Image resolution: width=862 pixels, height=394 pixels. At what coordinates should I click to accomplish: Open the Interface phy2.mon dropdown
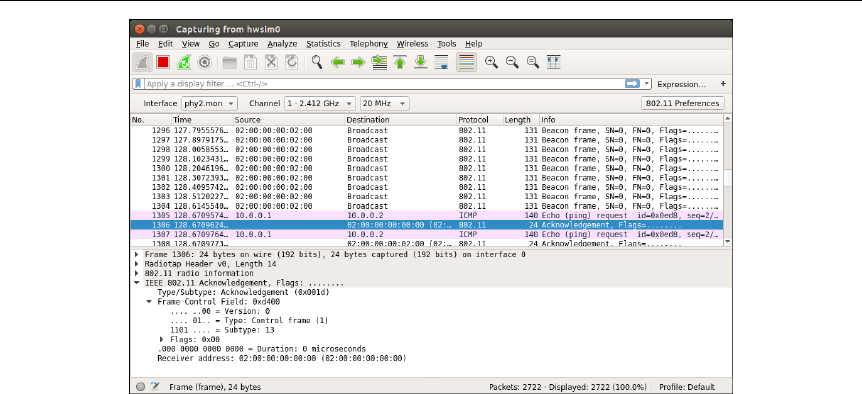pos(209,103)
